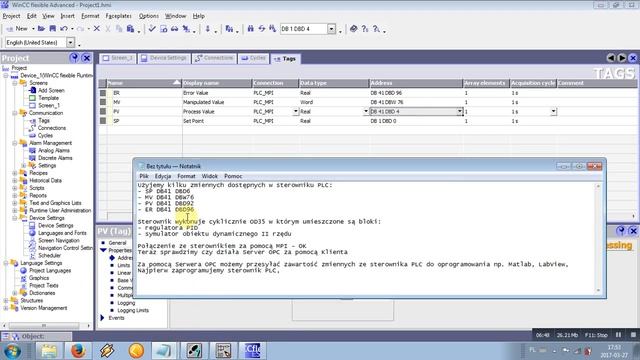Run the consistency check checkmark icon
The width and height of the screenshot is (640, 360).
152,29
